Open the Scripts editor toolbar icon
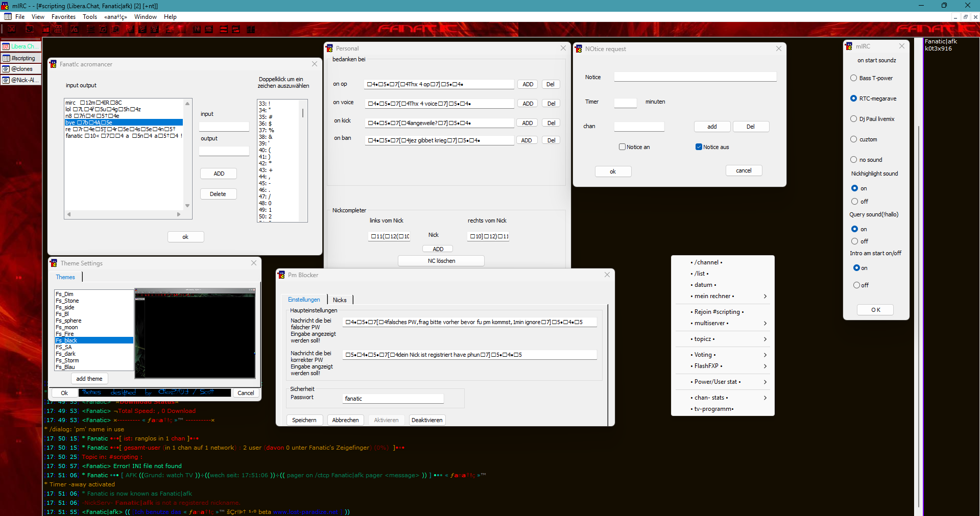 click(x=75, y=29)
